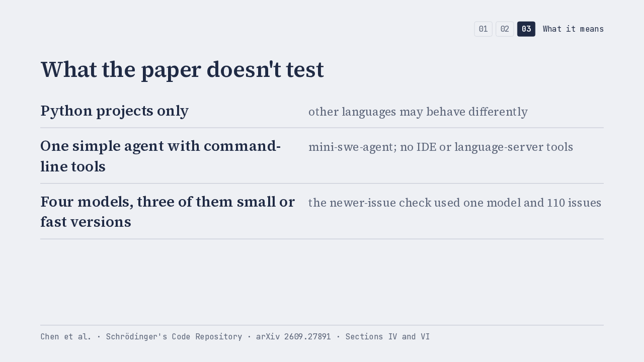Click the 'What it means' section label
644x362 pixels.
[573, 29]
